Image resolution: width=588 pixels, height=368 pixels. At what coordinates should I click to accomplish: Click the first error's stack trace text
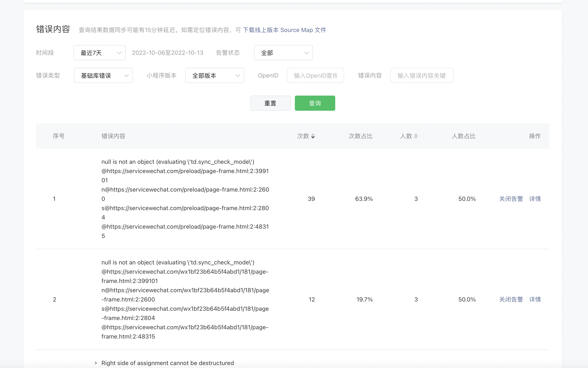coord(185,199)
